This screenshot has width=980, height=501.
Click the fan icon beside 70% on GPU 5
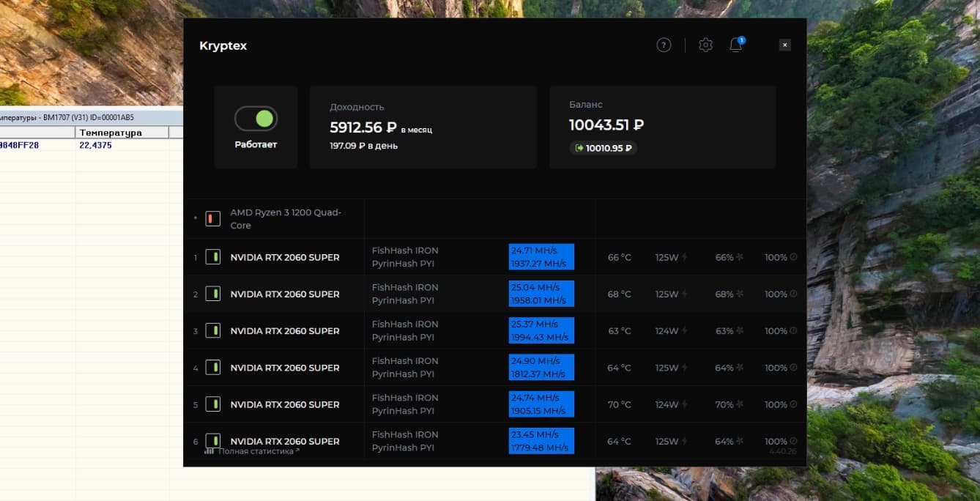click(x=740, y=405)
